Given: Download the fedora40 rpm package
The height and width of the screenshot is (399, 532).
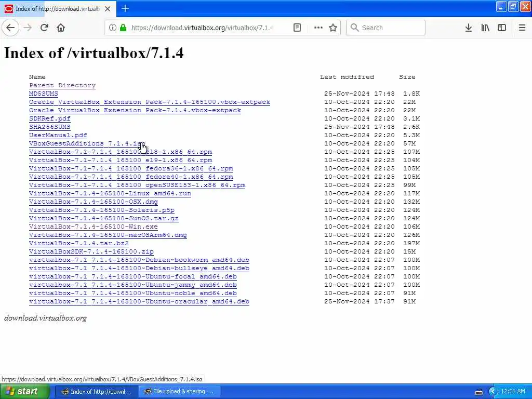Looking at the screenshot, I should pyautogui.click(x=131, y=177).
